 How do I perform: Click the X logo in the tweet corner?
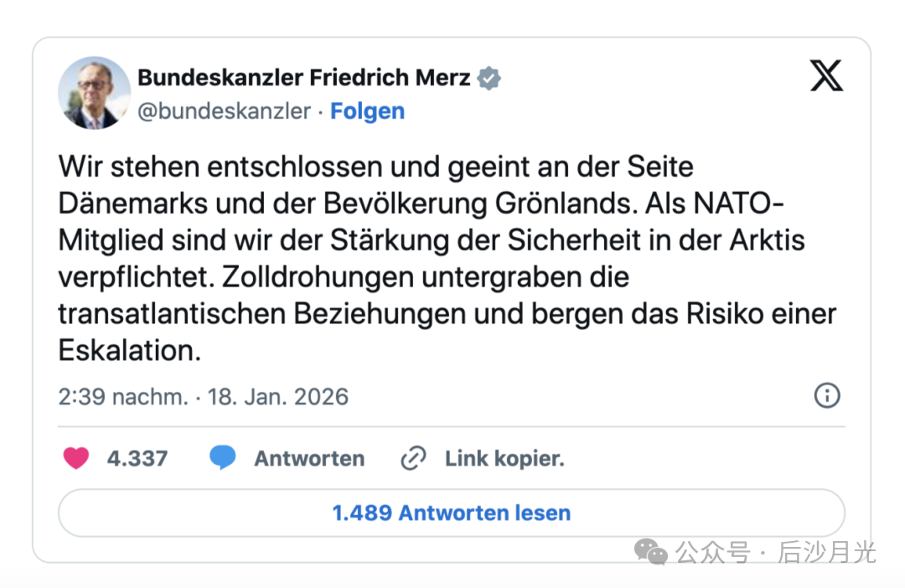click(826, 77)
